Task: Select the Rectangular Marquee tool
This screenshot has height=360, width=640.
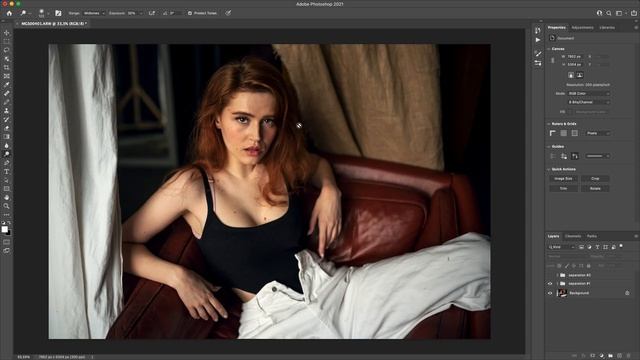Action: (7, 42)
